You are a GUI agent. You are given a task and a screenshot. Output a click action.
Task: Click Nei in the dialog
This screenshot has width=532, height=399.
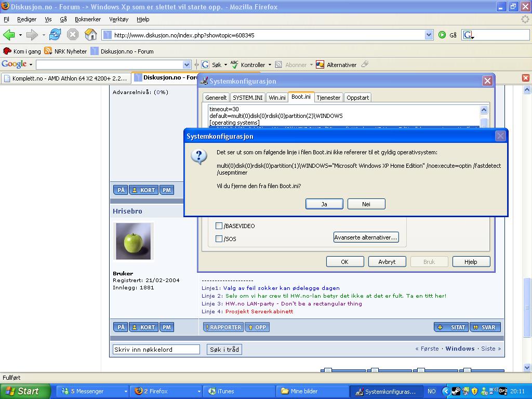pyautogui.click(x=366, y=204)
